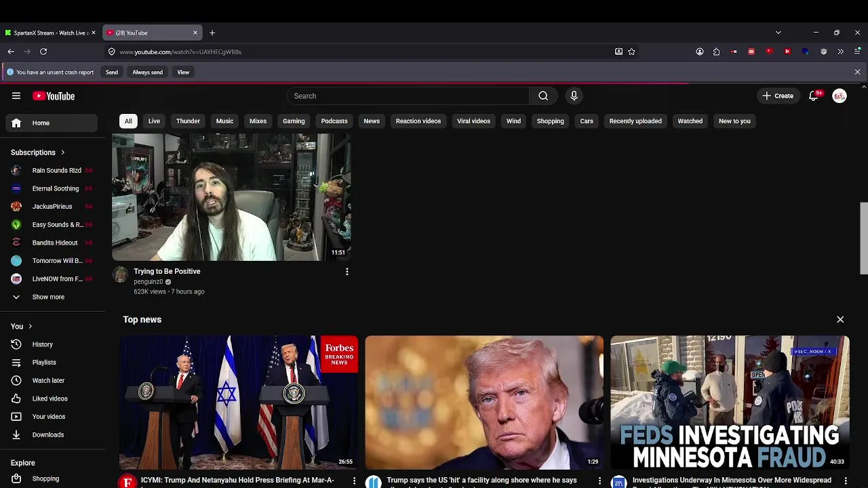The width and height of the screenshot is (868, 488).
Task: Expand the You section chevron
Action: click(30, 327)
